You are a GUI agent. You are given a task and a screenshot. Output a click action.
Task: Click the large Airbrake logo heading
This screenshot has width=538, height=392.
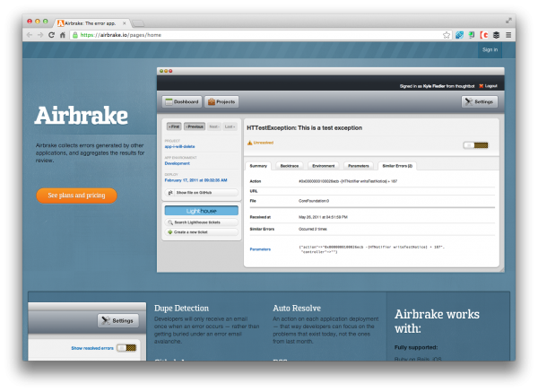click(x=82, y=116)
